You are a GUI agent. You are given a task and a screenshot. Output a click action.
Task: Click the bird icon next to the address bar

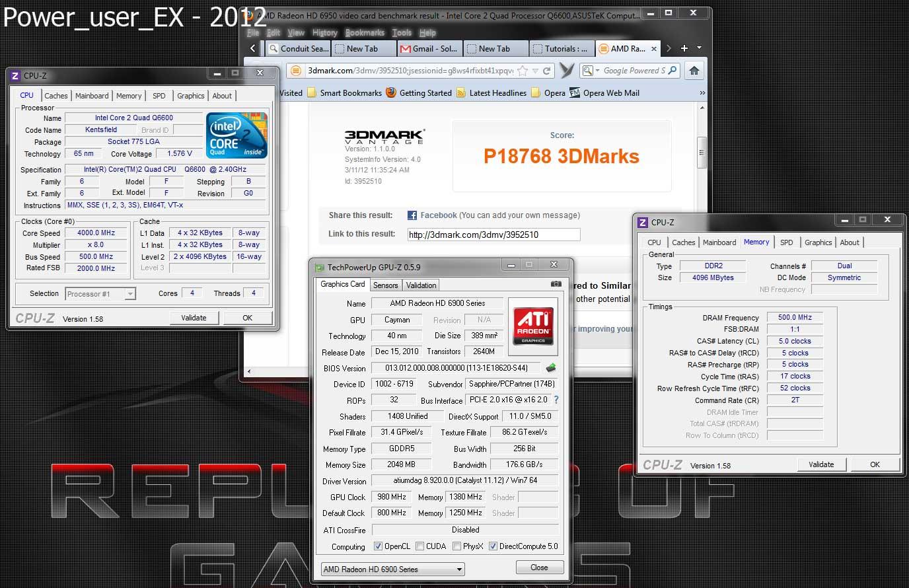coord(566,70)
